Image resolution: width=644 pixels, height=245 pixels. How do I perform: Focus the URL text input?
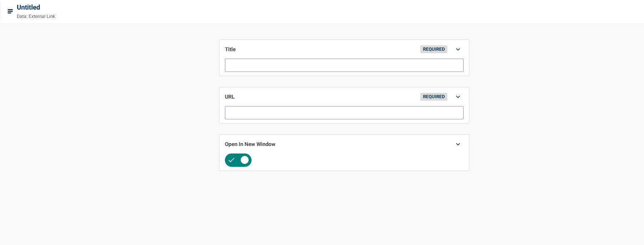(344, 113)
